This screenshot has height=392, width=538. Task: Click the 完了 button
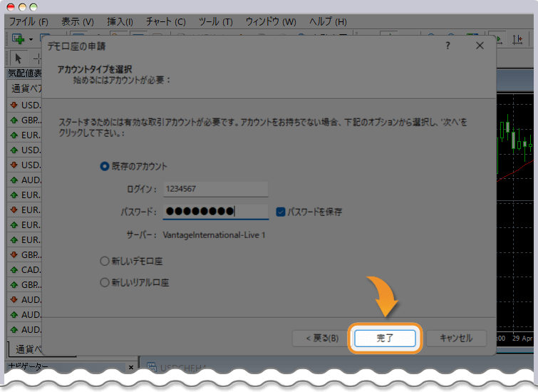coord(385,339)
